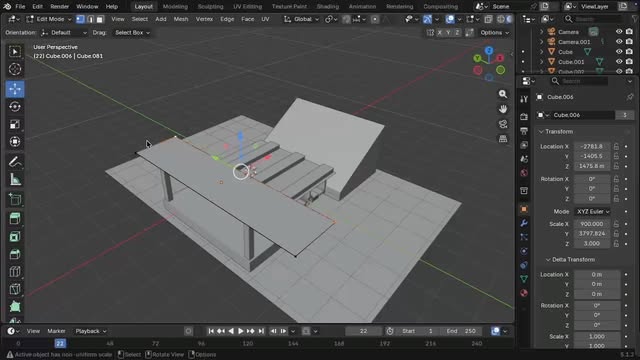640x360 pixels.
Task: Select the Cursor tool
Action: point(15,69)
